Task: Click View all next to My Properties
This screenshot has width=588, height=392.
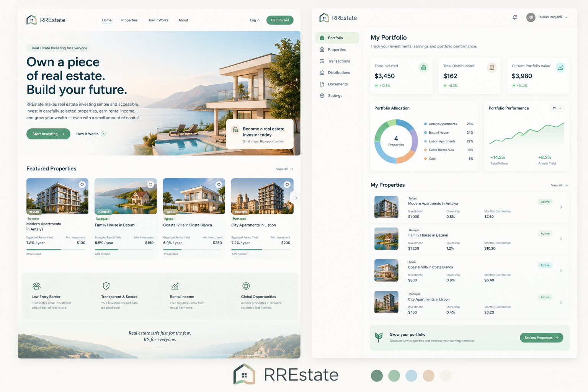Action: click(x=559, y=185)
